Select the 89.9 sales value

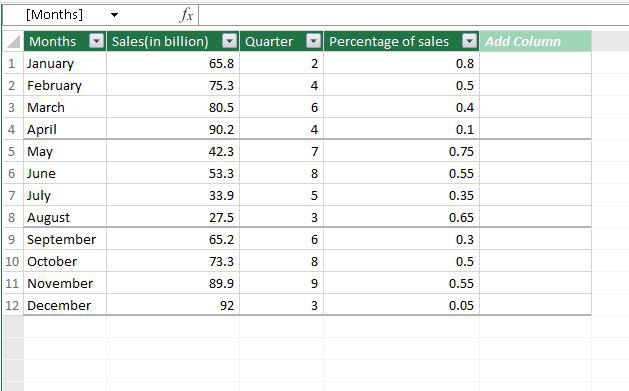click(173, 283)
